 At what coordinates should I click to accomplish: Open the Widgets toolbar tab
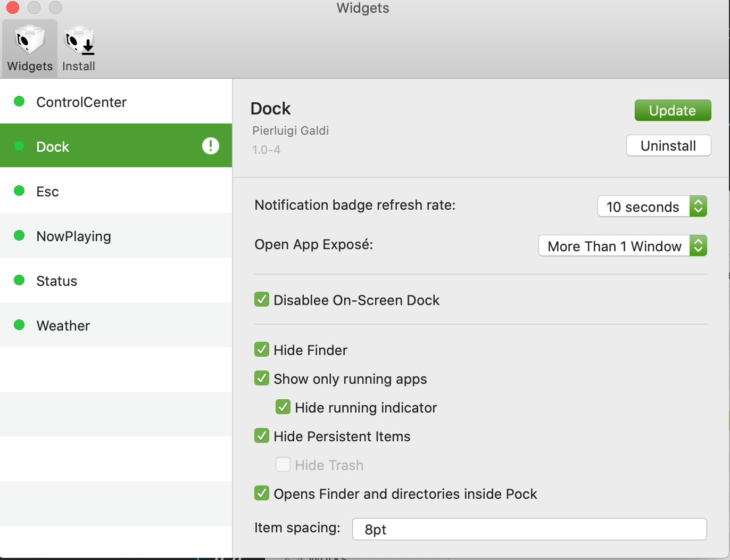[30, 48]
